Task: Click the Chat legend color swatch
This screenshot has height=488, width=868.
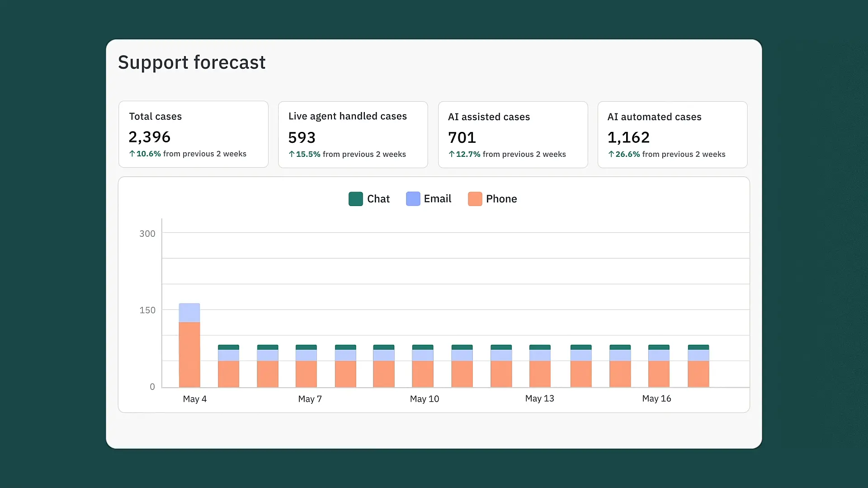Action: (x=355, y=199)
